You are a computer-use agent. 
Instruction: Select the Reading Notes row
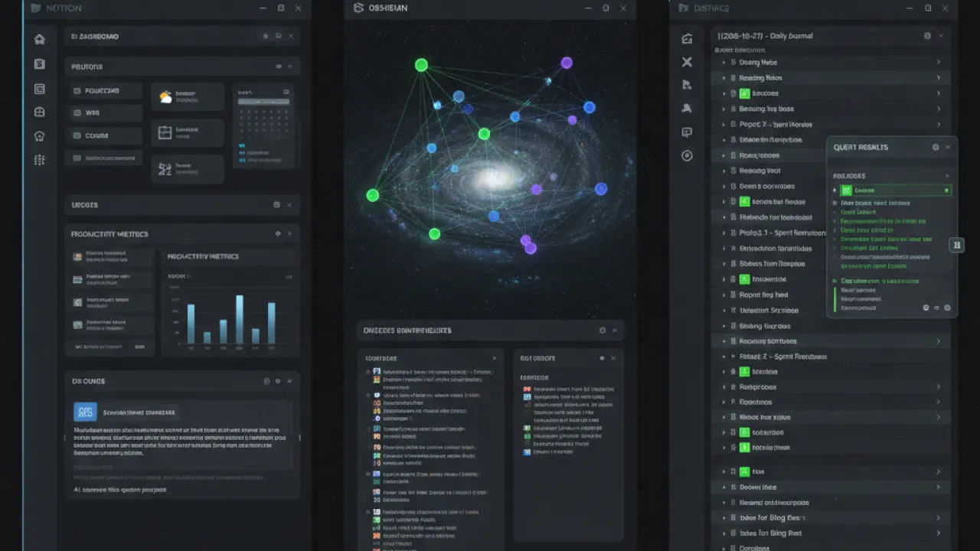click(x=831, y=78)
